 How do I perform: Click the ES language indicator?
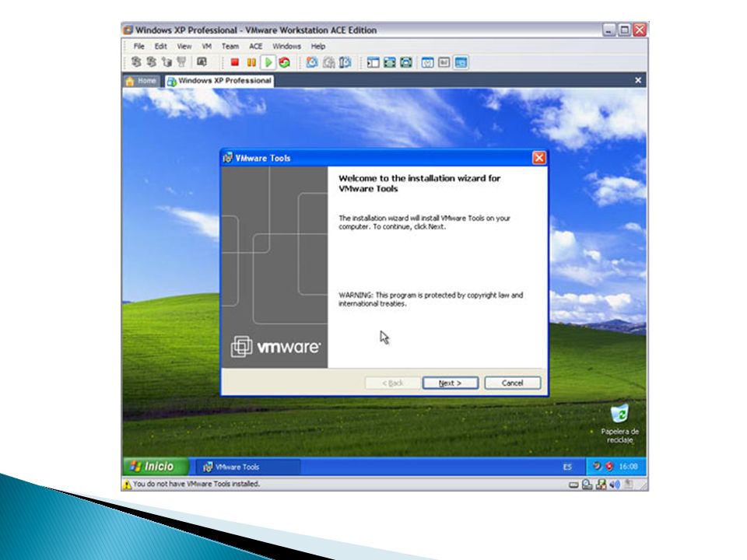click(x=567, y=467)
